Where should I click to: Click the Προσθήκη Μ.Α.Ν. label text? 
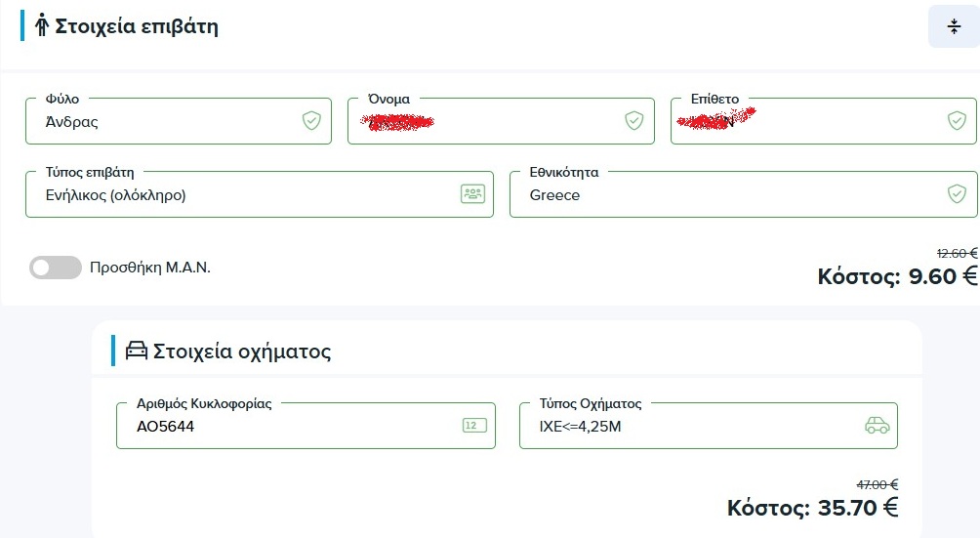149,268
